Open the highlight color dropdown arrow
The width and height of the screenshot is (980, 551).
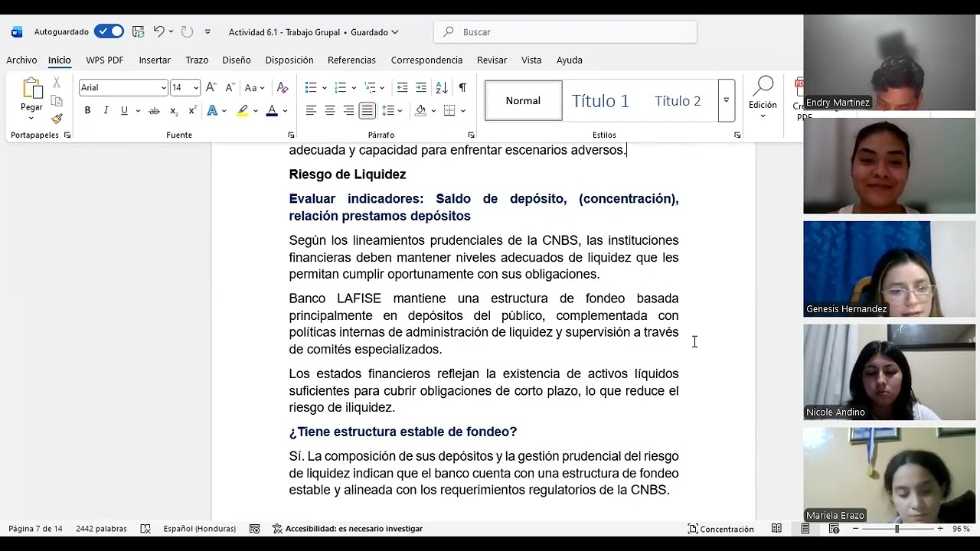[256, 111]
